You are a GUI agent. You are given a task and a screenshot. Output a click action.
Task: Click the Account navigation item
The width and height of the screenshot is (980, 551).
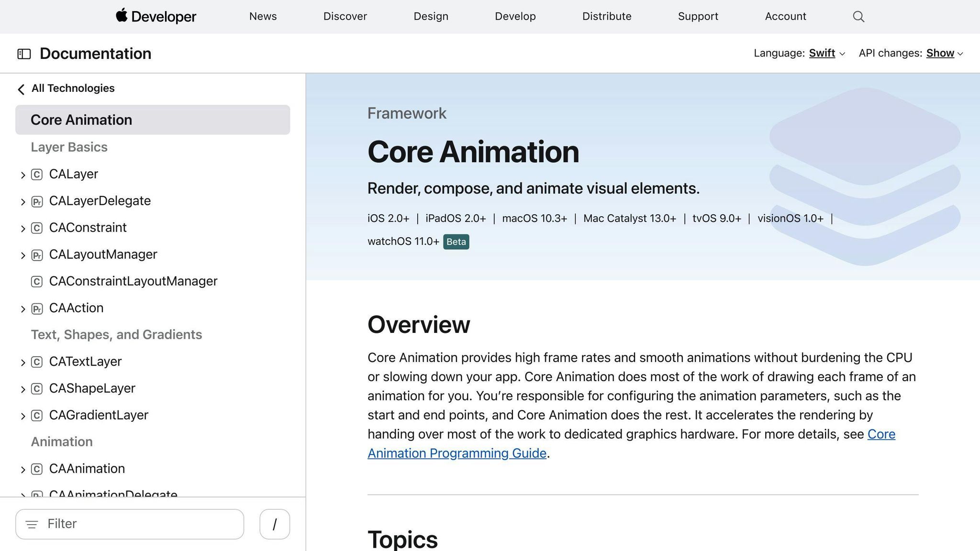[x=785, y=16]
